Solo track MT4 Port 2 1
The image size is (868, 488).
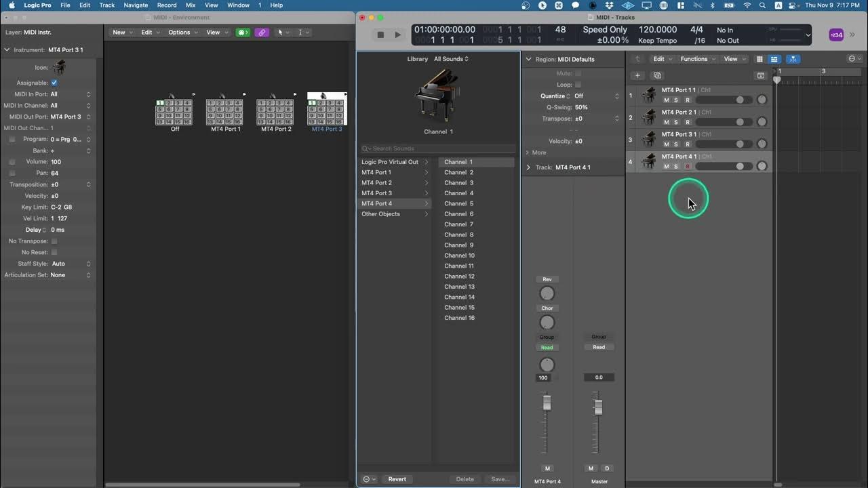pyautogui.click(x=676, y=122)
